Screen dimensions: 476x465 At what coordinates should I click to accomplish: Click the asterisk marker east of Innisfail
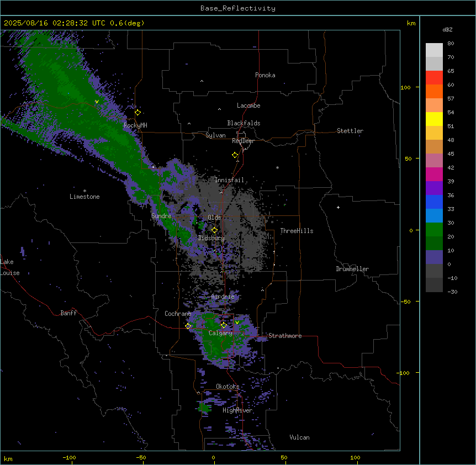pyautogui.click(x=277, y=167)
